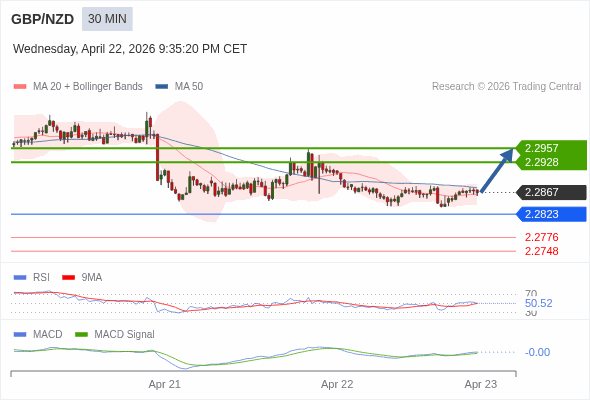Click the RSI blue legend swatch
590x400 pixels.
point(20,278)
